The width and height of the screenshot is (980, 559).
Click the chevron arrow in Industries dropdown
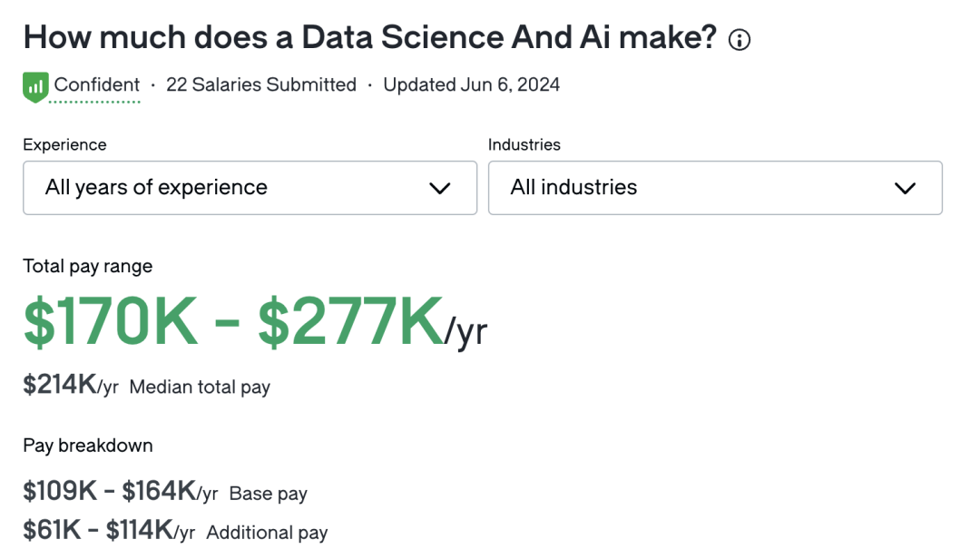tap(905, 188)
